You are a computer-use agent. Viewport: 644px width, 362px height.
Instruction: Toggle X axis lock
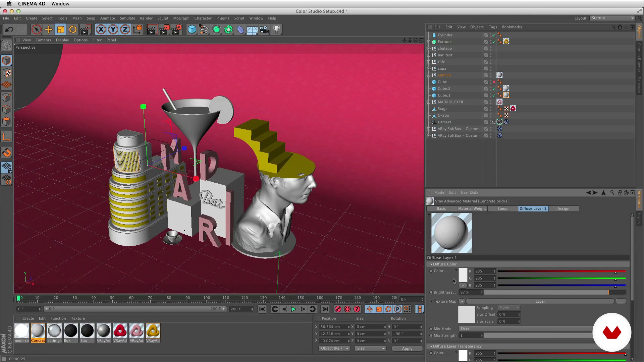coord(101,29)
